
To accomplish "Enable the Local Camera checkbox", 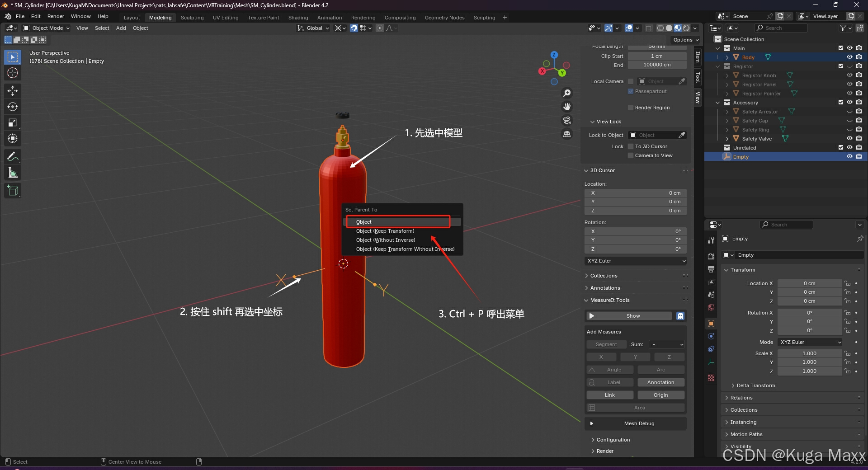I will (x=631, y=81).
